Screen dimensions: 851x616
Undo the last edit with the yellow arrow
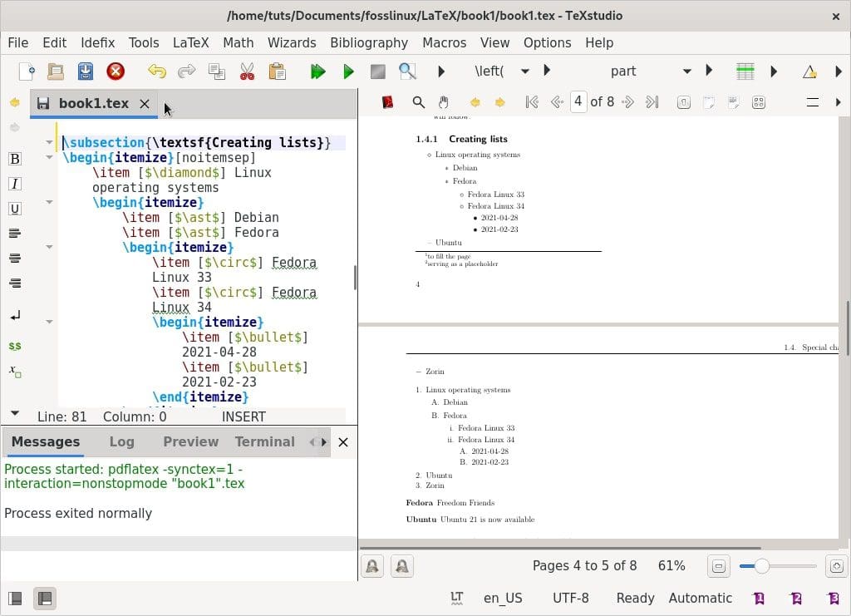click(x=157, y=71)
